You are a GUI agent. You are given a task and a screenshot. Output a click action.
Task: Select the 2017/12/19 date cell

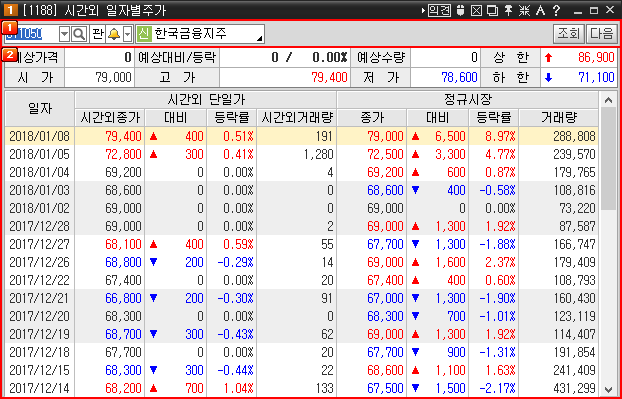tap(40, 334)
